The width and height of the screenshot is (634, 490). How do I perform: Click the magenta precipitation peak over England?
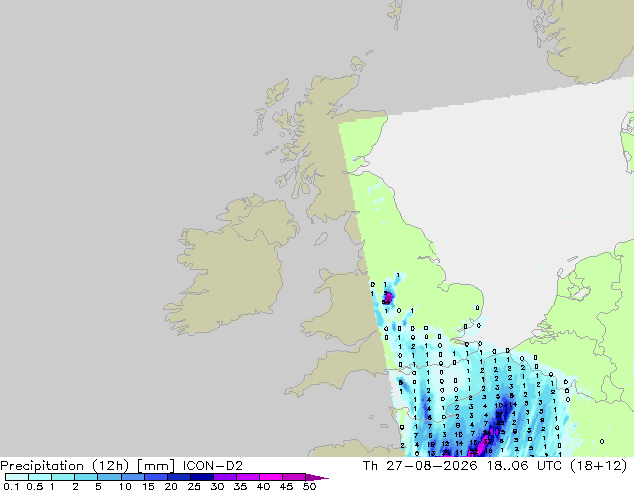point(388,298)
